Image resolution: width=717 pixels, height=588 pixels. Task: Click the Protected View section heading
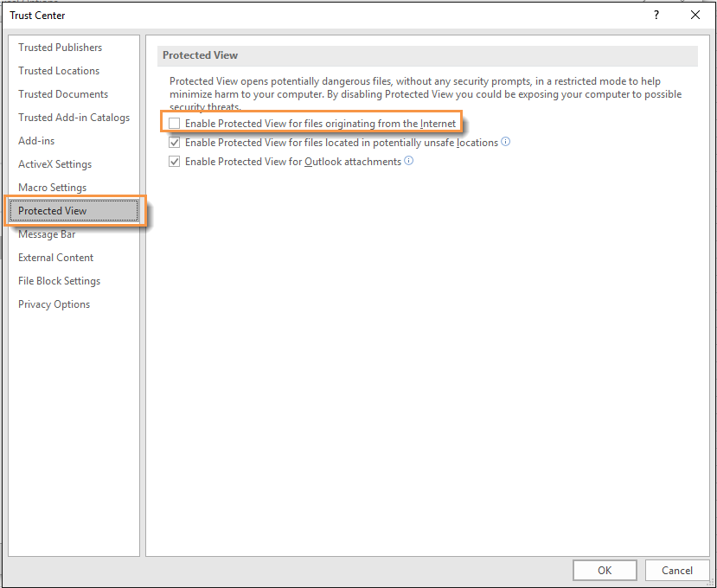(201, 55)
